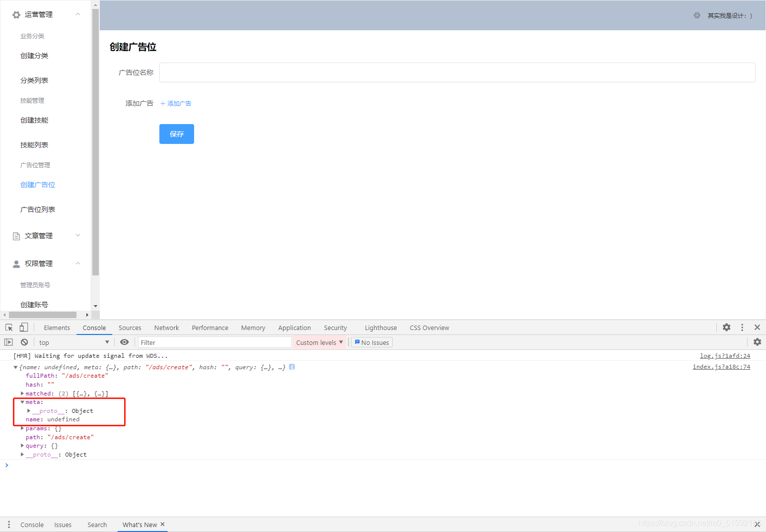Viewport: 766px width, 532px height.
Task: Click the 权限管理 user icon
Action: (x=16, y=264)
